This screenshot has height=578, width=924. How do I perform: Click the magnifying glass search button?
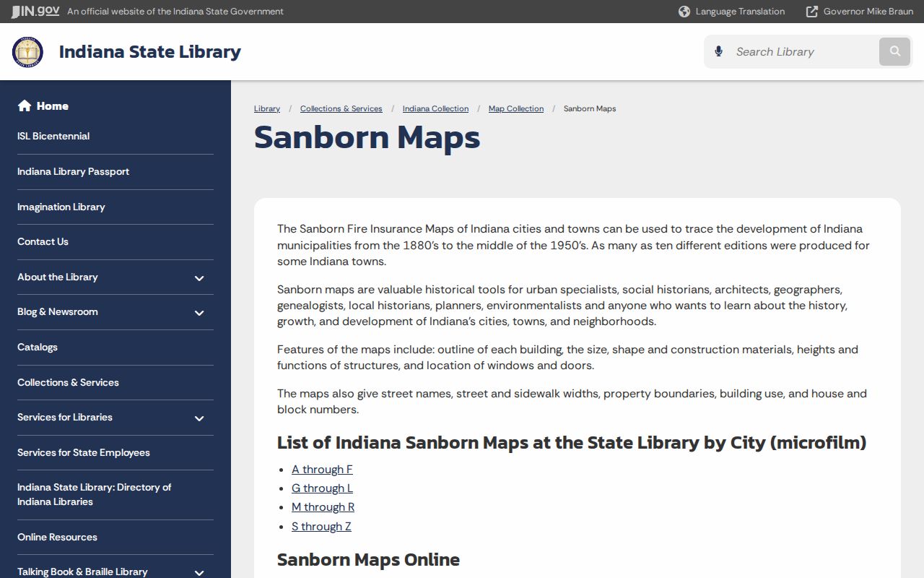point(895,51)
